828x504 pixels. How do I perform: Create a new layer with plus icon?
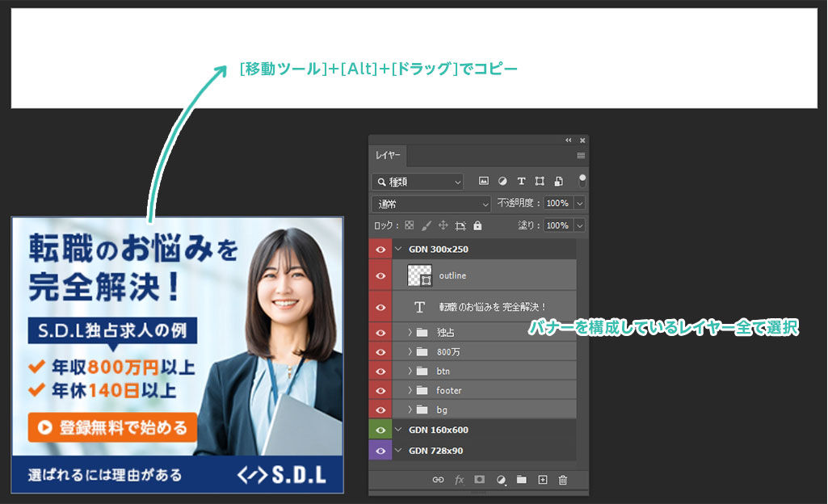[543, 480]
